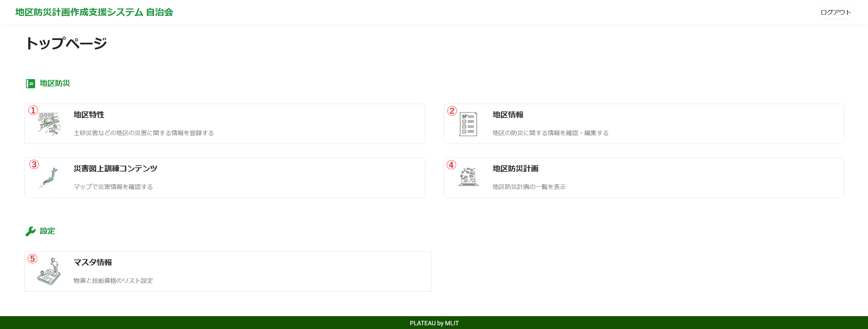Click the red circled number 1 marker
Image resolution: width=868 pixels, height=329 pixels.
pyautogui.click(x=33, y=110)
